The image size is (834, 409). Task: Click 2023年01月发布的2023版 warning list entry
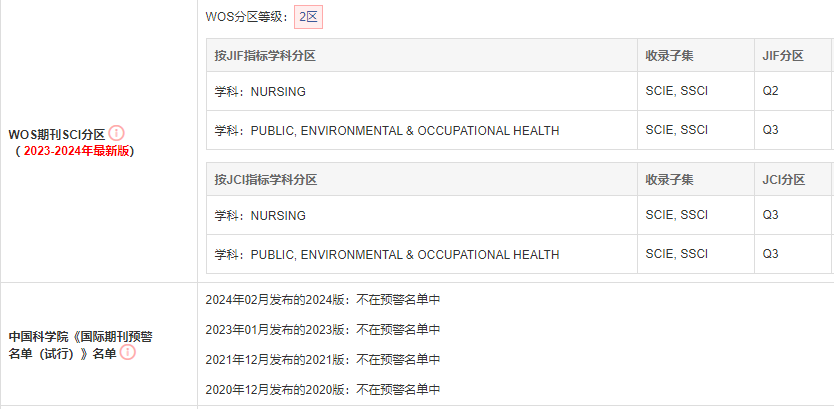tap(323, 330)
